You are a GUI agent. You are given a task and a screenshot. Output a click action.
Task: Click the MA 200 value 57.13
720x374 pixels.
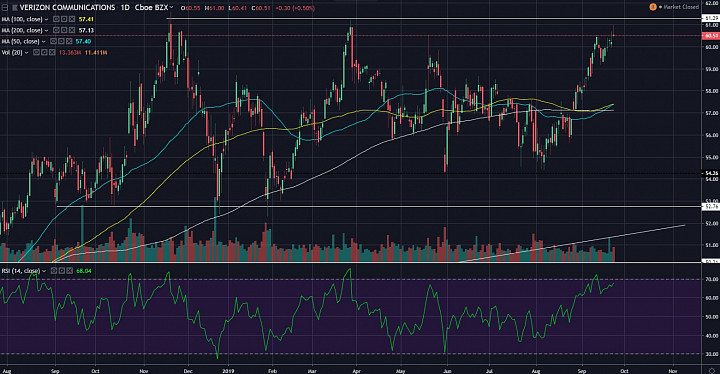point(86,30)
